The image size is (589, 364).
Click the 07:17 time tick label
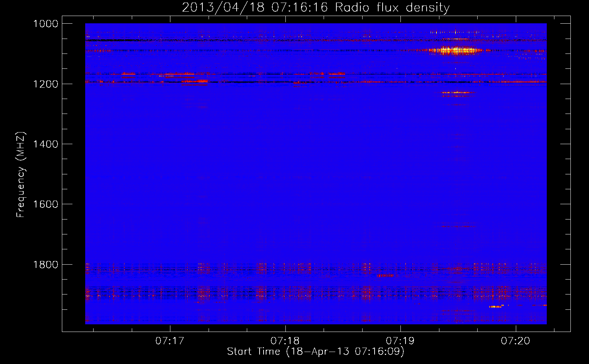pos(170,341)
